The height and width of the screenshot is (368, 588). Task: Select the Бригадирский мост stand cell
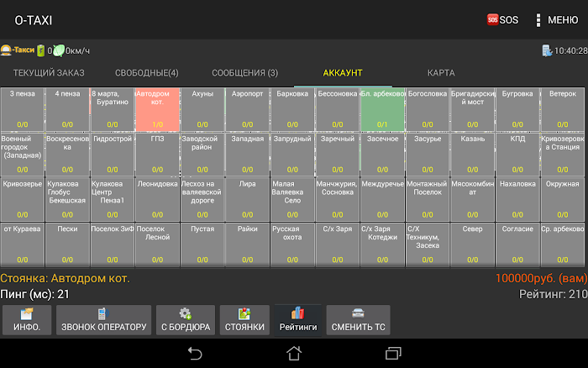(472, 109)
